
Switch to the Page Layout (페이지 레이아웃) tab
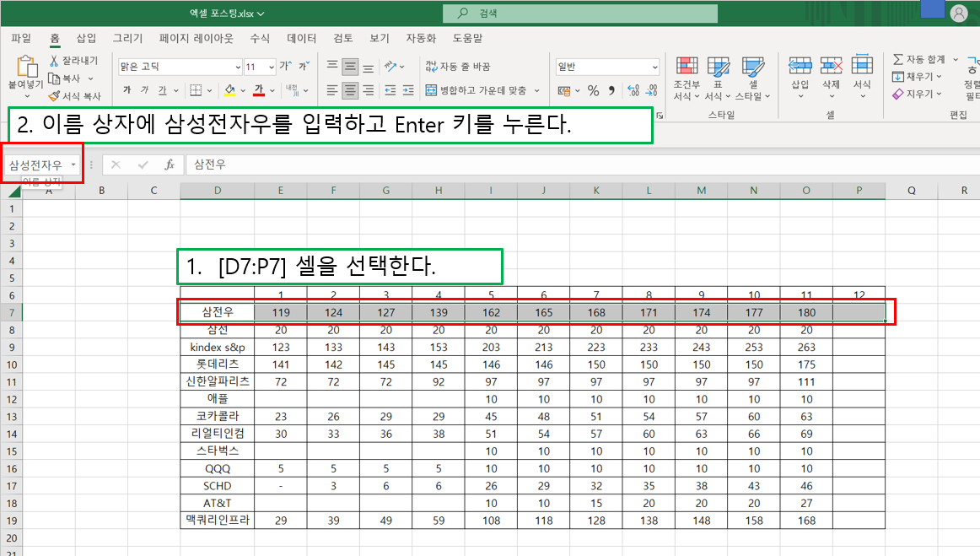coord(197,38)
